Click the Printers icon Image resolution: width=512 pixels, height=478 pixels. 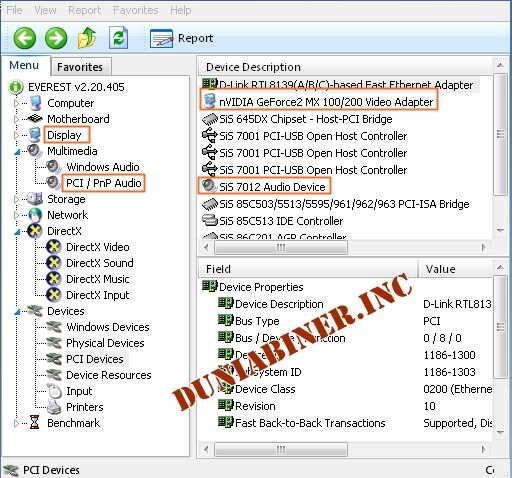(54, 407)
